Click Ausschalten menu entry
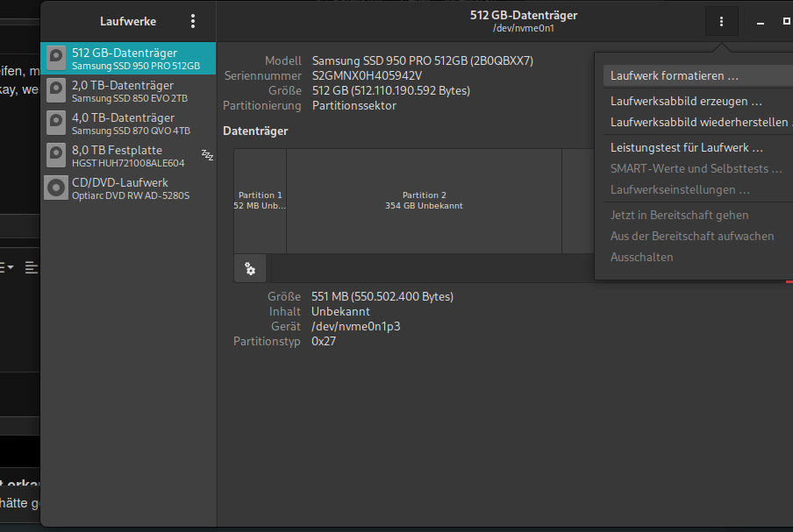 point(698,257)
